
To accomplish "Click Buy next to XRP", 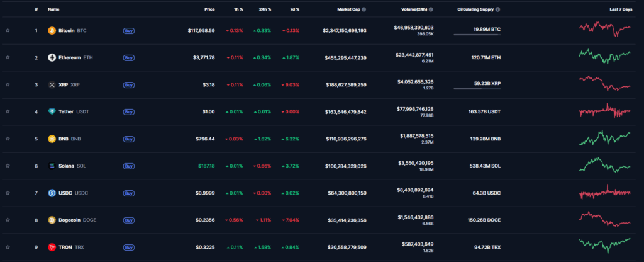I will click(128, 85).
